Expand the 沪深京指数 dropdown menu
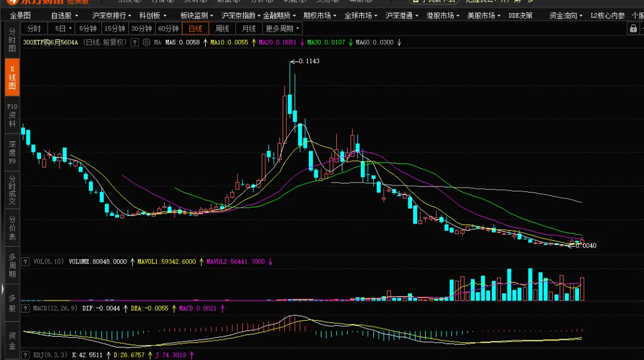644x360 pixels. coord(241,15)
